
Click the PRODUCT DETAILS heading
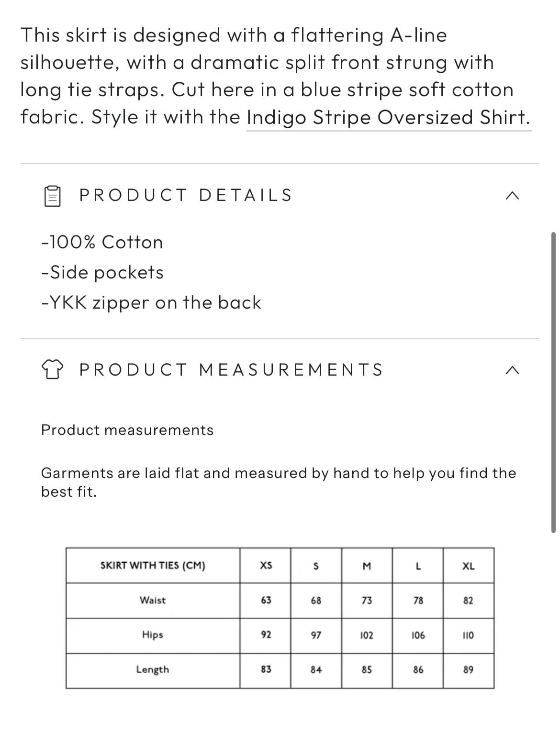(x=186, y=196)
